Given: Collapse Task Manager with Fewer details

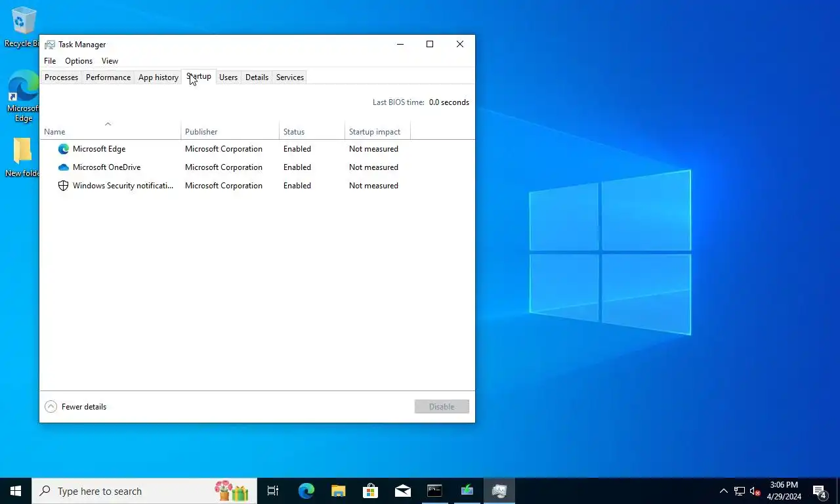Looking at the screenshot, I should coord(75,407).
